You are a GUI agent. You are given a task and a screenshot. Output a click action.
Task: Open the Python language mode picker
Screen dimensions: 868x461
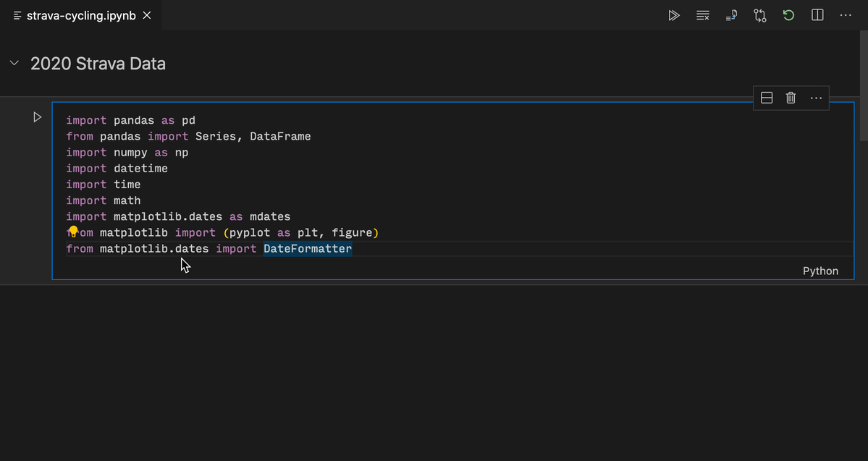coord(820,270)
